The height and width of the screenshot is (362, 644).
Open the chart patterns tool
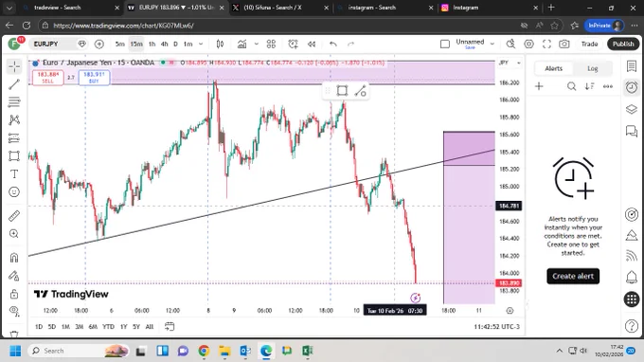(x=14, y=119)
